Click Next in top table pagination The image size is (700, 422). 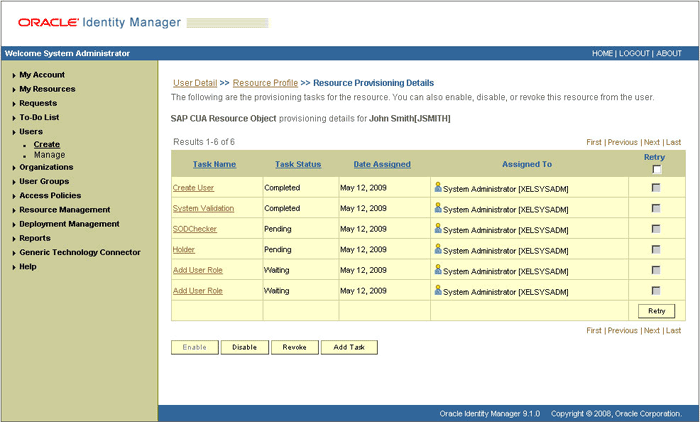(652, 142)
